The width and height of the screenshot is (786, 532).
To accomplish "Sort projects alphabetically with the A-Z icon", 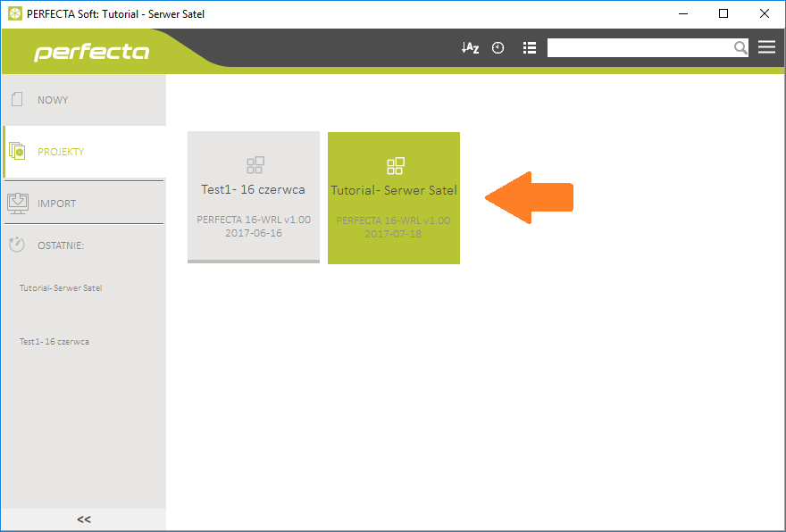I will point(470,47).
